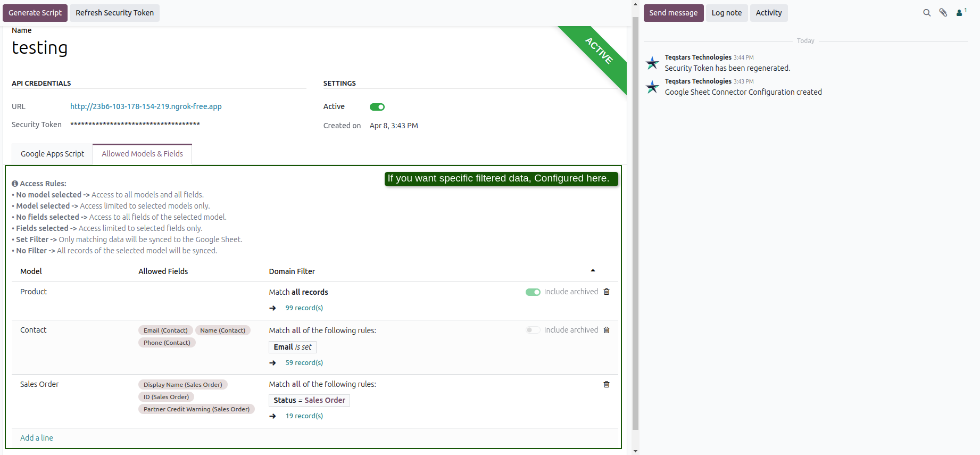
Task: Open the 59 record(s) link
Action: click(304, 363)
